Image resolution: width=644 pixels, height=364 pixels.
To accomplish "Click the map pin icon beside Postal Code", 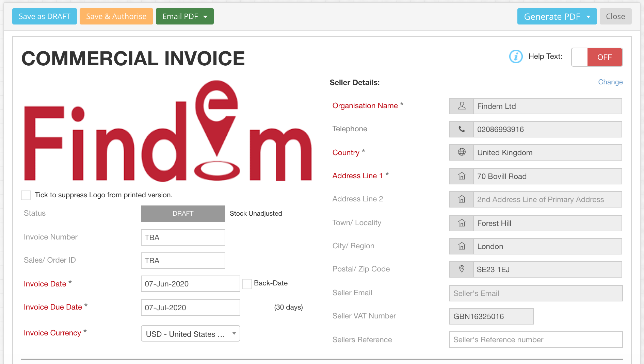I will 462,269.
